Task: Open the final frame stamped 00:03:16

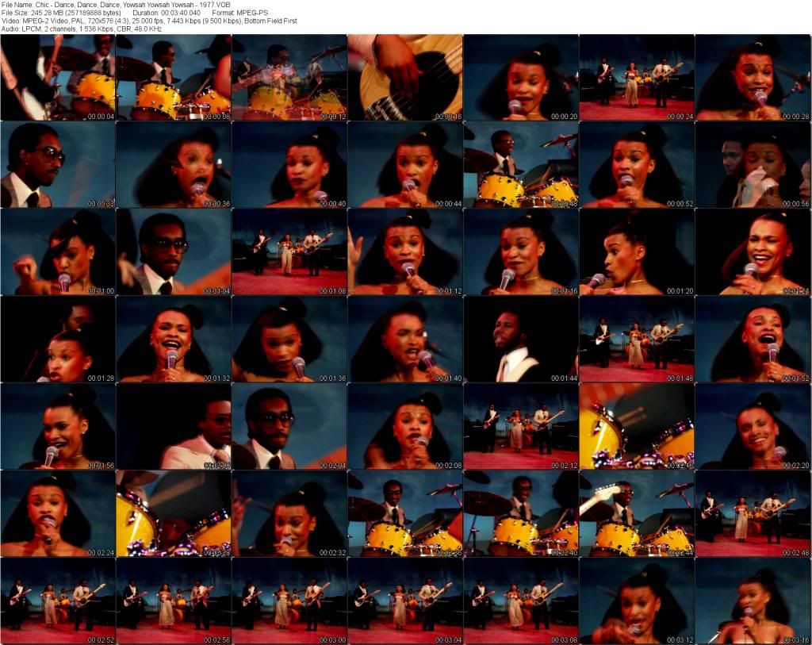Action: 753,601
